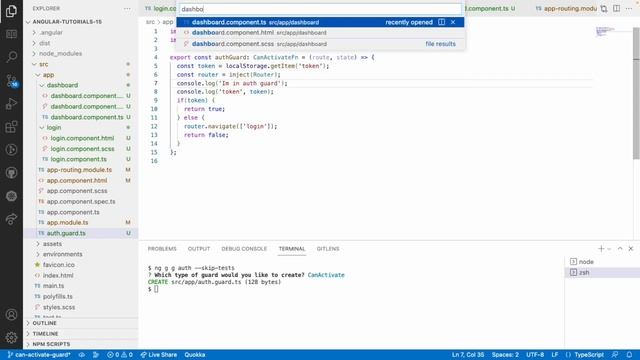Open the Manage gear icon
Image resolution: width=640 pixels, height=360 pixels.
click(x=11, y=337)
